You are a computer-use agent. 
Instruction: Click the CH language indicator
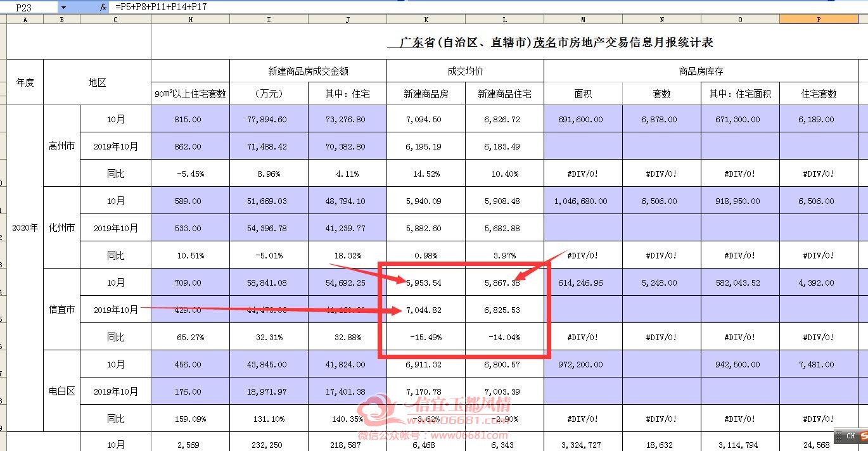point(850,436)
